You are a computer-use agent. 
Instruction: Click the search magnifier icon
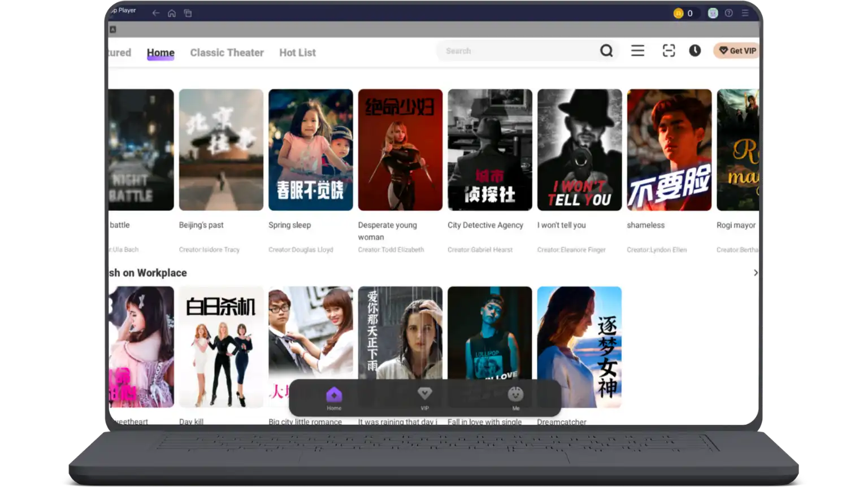(x=606, y=51)
